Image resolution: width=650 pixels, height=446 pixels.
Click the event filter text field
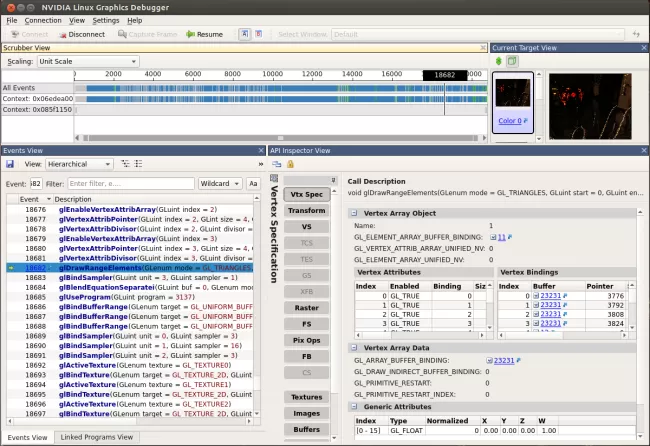click(131, 184)
